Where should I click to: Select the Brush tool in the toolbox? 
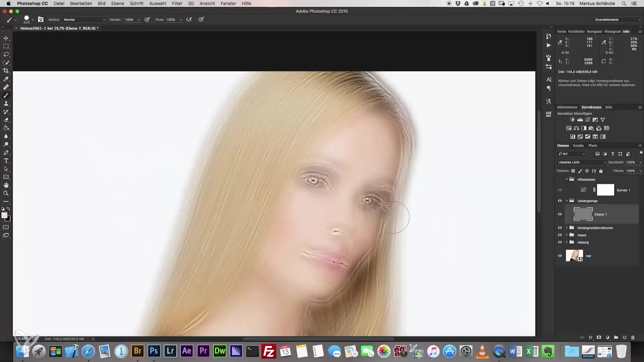click(6, 96)
